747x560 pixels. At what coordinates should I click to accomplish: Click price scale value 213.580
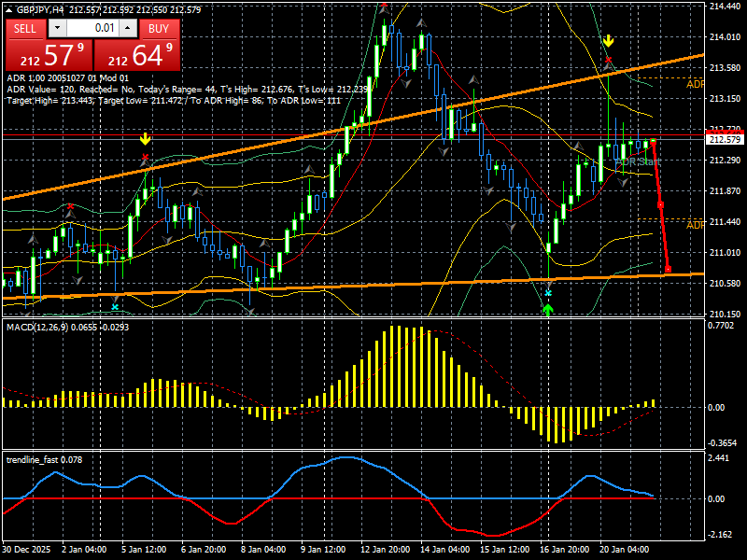pos(725,67)
